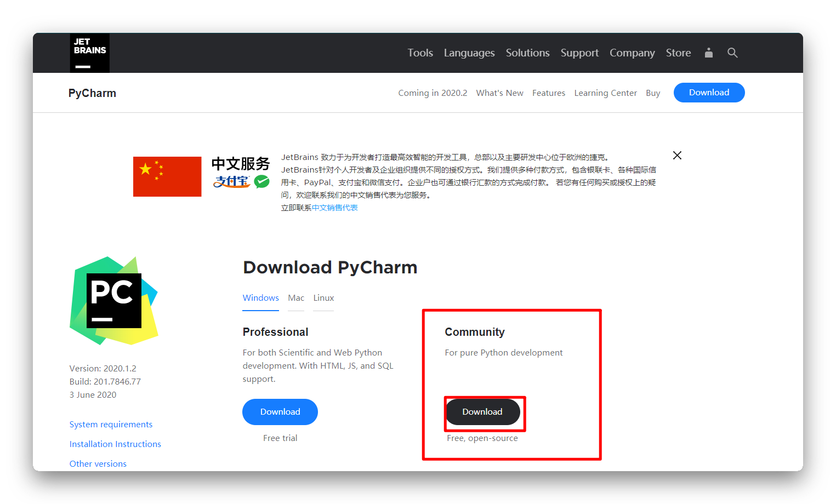Click the Alipay logo in banner
This screenshot has height=504, width=836.
[x=232, y=181]
